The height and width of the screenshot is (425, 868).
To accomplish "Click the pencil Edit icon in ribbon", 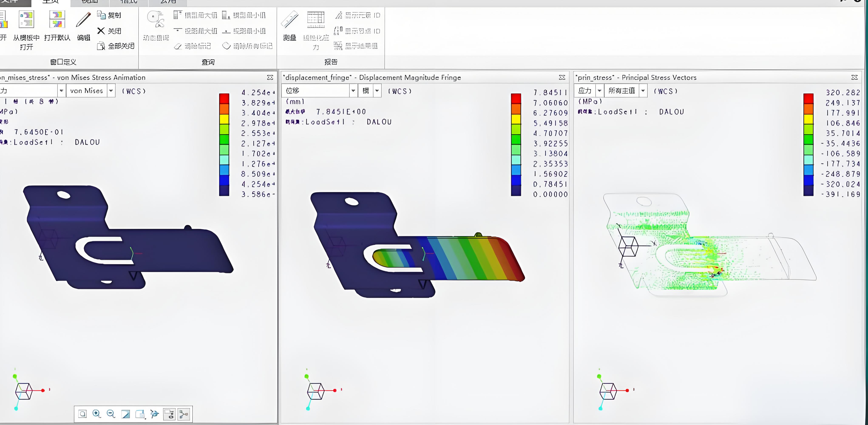I will point(83,20).
